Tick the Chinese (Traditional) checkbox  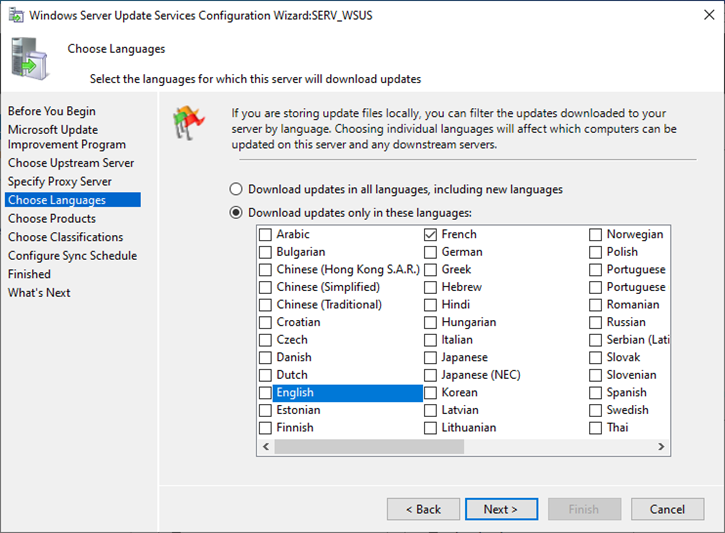point(265,305)
